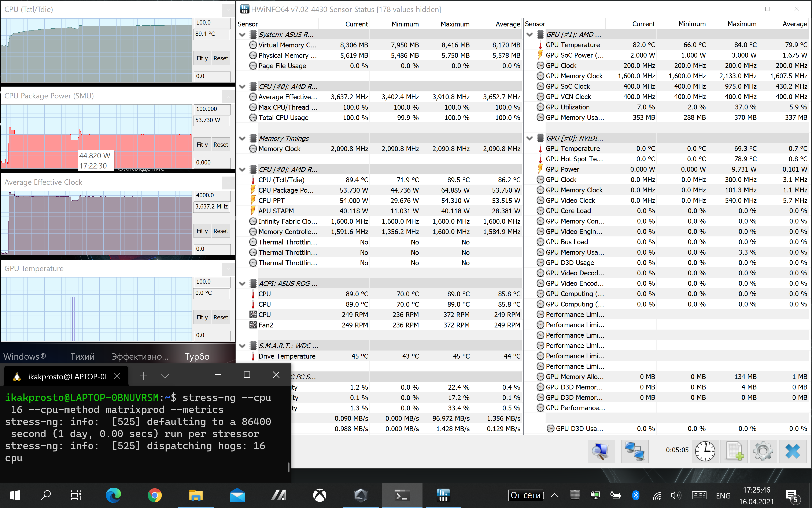Collapse the GPU [#0]: NVIDI... sensor group
Screen dimensions: 812x508
[529, 138]
